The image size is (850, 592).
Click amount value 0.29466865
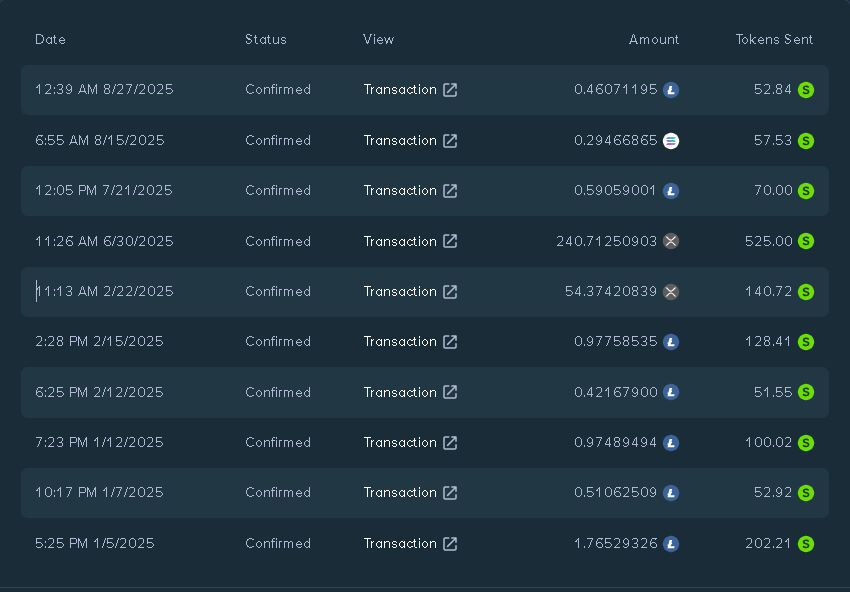click(616, 140)
